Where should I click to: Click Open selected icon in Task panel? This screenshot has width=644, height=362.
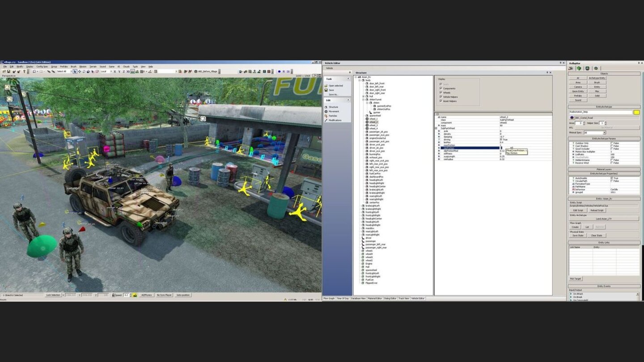[x=326, y=86]
